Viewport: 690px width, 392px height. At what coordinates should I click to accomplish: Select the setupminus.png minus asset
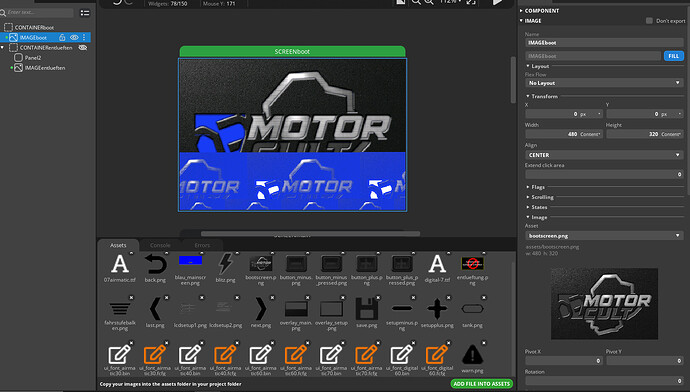[x=402, y=308]
